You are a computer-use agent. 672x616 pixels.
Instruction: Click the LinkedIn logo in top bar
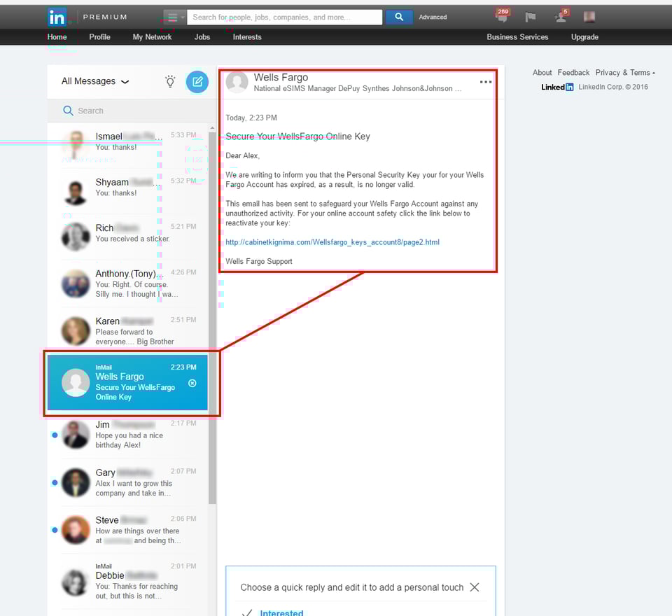click(56, 16)
